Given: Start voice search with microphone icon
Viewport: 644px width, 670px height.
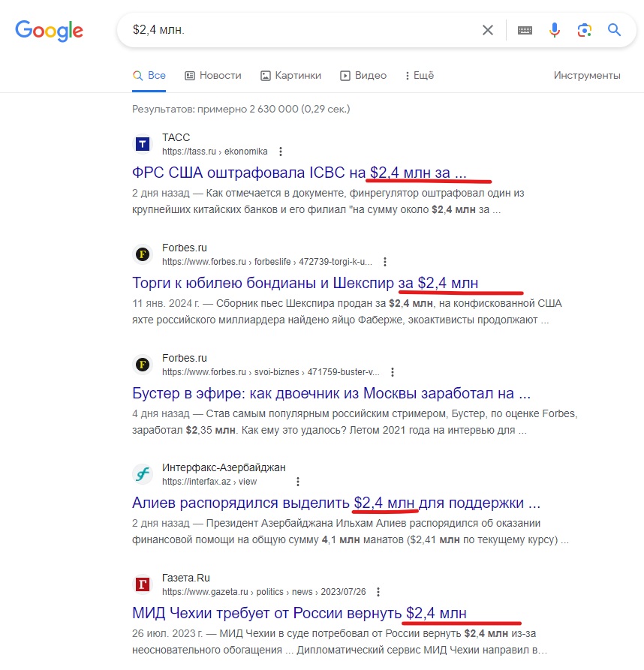Looking at the screenshot, I should point(555,30).
